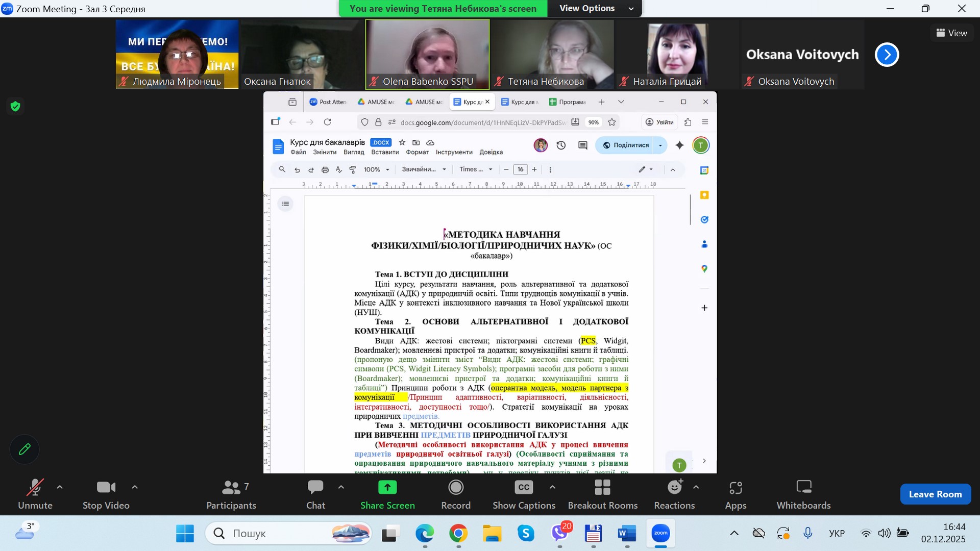Click the meeting encryption shield icon

pyautogui.click(x=15, y=106)
